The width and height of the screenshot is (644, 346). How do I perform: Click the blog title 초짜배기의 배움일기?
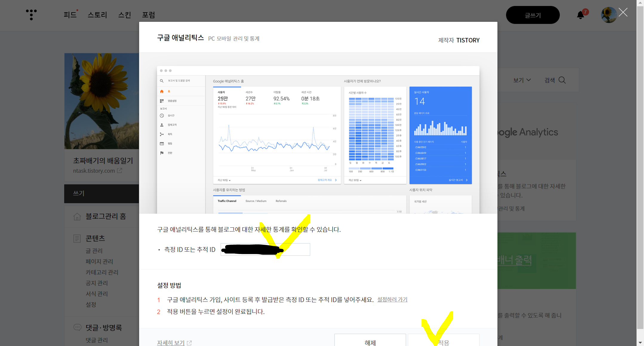(103, 160)
